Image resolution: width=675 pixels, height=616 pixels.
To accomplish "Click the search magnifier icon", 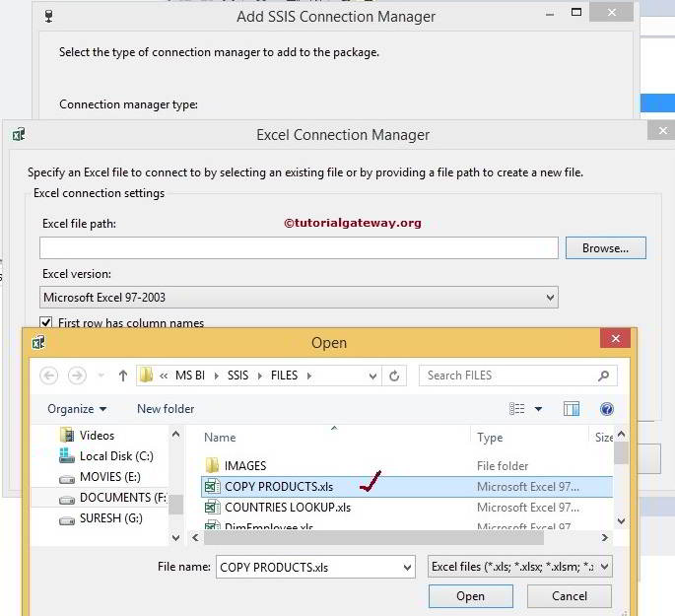I will point(603,376).
